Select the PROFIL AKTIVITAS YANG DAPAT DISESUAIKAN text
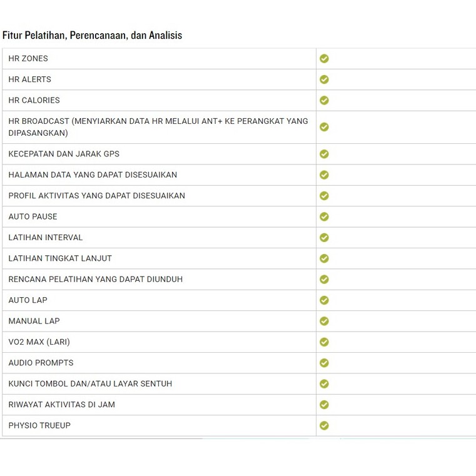476x476 pixels. pos(97,196)
